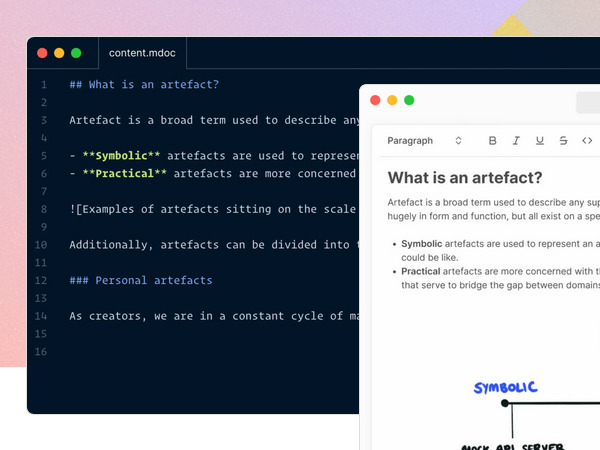Click the bold "Practical" bullet in preview
The height and width of the screenshot is (450, 600).
pyautogui.click(x=422, y=270)
